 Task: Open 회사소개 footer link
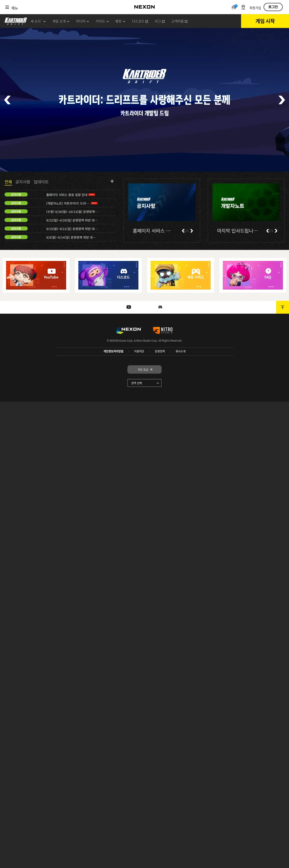point(180,352)
